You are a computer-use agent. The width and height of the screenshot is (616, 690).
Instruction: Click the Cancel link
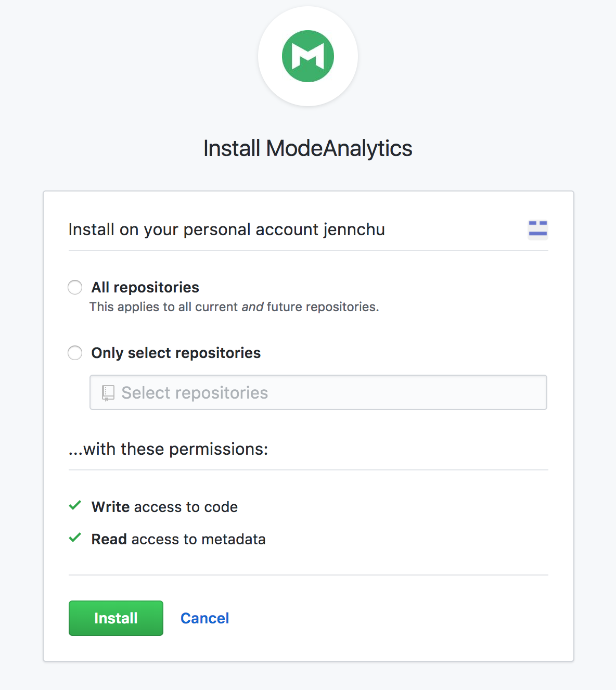(x=204, y=618)
